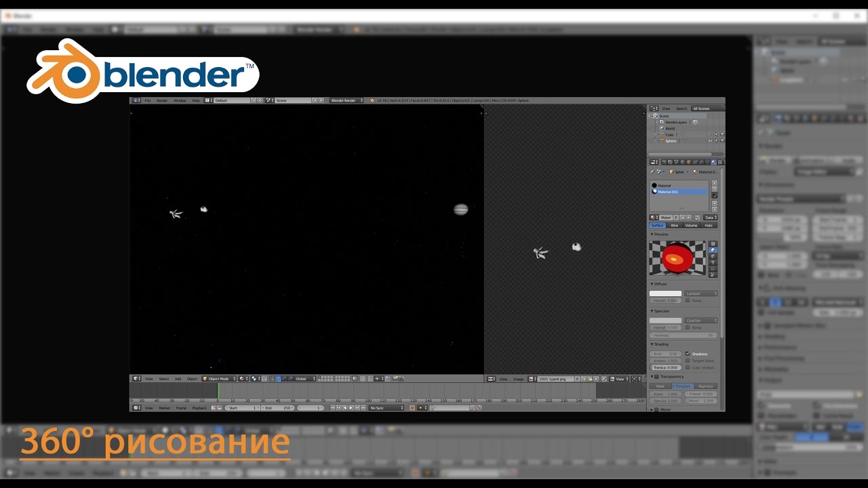Open the Help menu
Screen dimensions: 868x488
tap(196, 100)
